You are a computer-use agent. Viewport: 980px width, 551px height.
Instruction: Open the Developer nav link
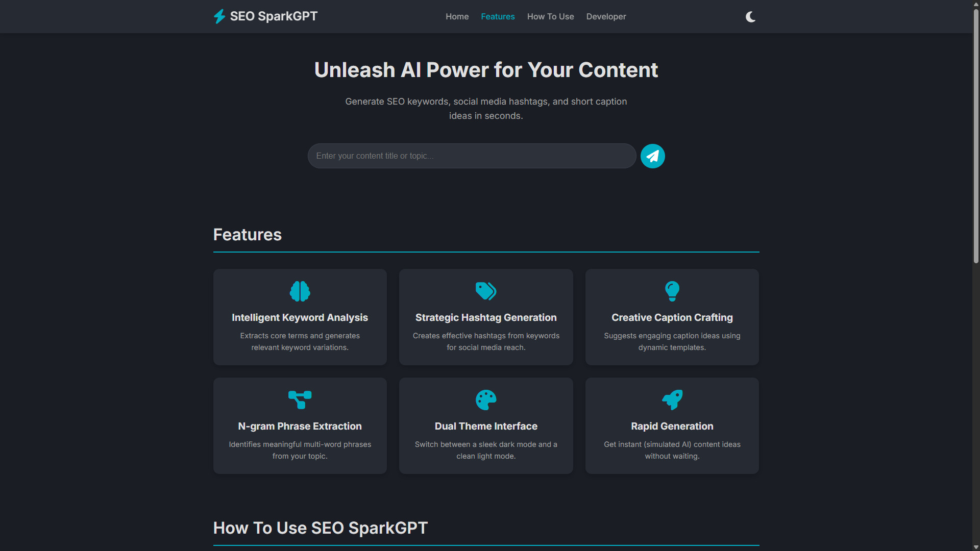[x=606, y=17]
